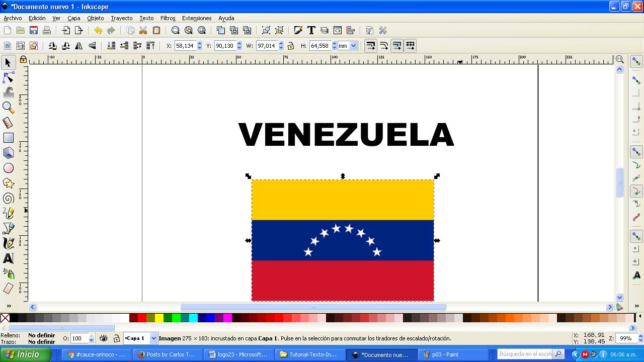Select the Ellipse circle tool
644x362 pixels.
click(x=9, y=168)
